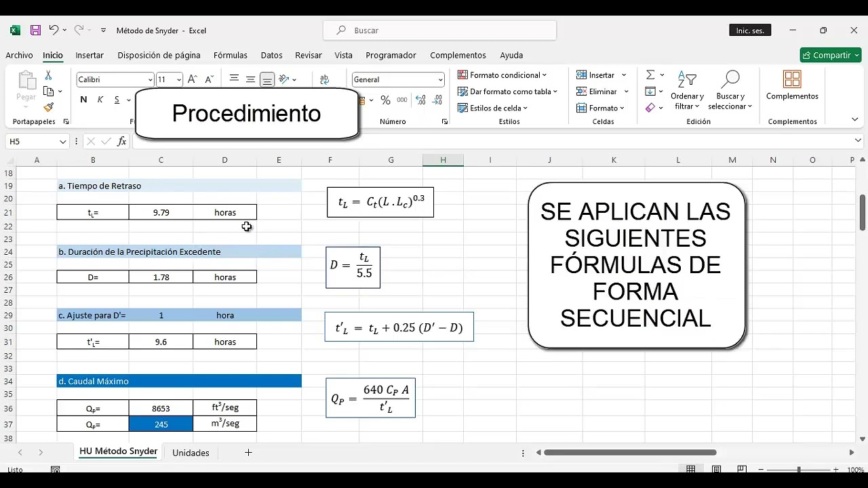
Task: Click the Name Box showing H5
Action: [38, 141]
